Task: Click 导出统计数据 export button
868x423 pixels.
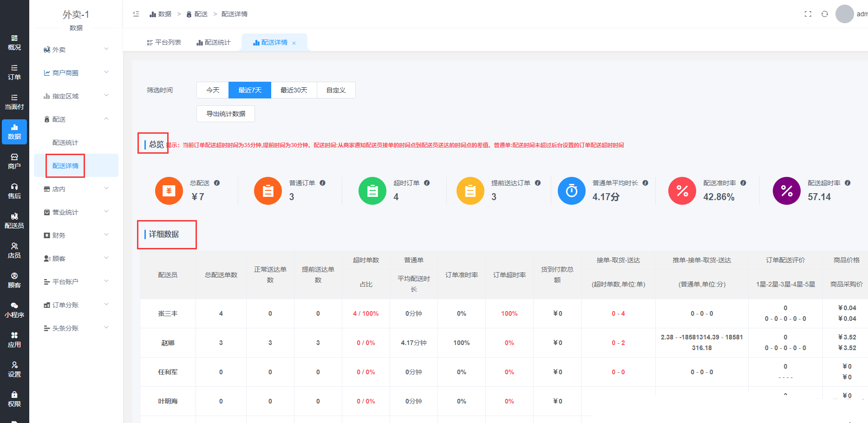Action: pos(226,114)
